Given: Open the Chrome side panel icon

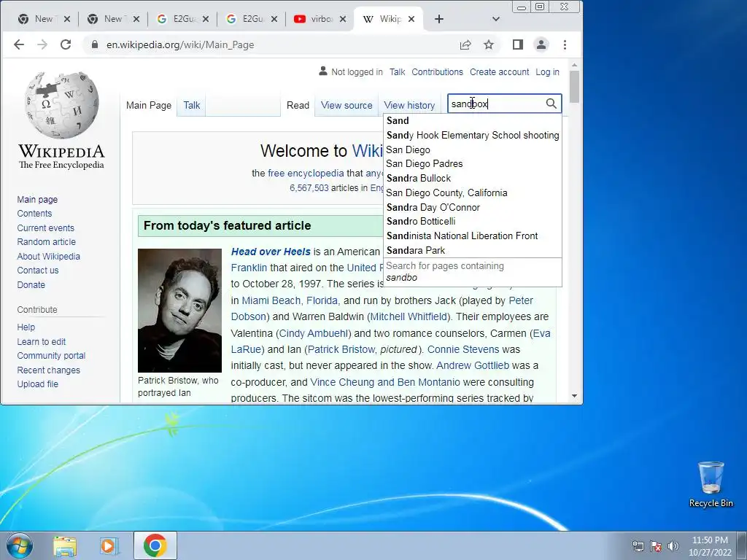Looking at the screenshot, I should pos(518,44).
